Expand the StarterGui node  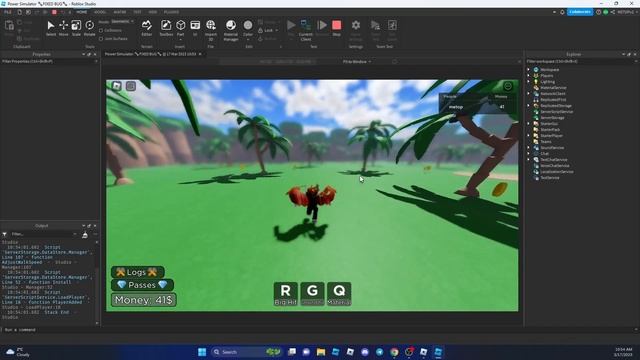pos(529,124)
